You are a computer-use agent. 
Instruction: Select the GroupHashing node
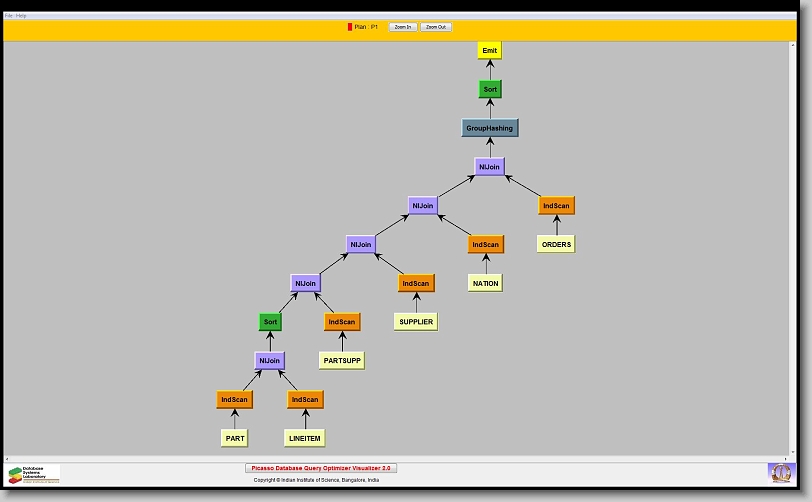tap(490, 128)
